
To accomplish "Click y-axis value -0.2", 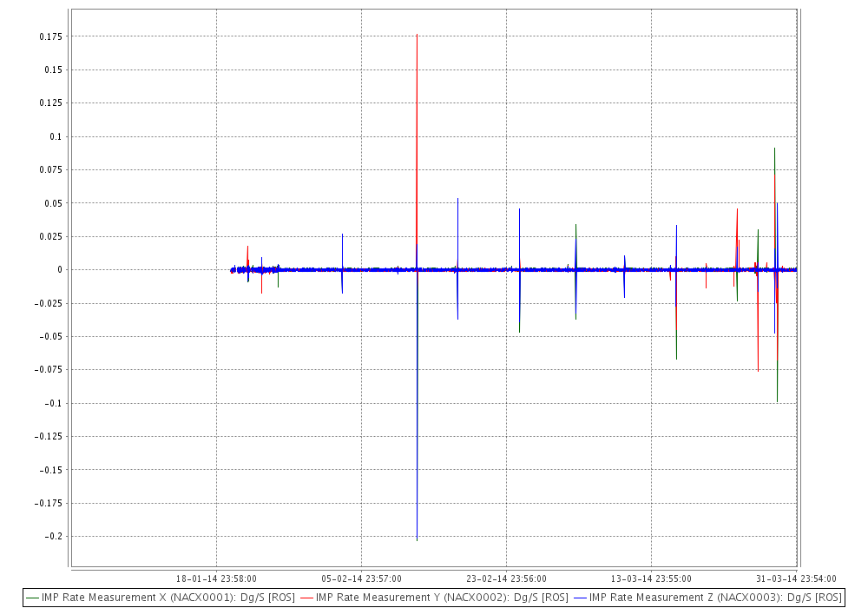I will 54,537.
